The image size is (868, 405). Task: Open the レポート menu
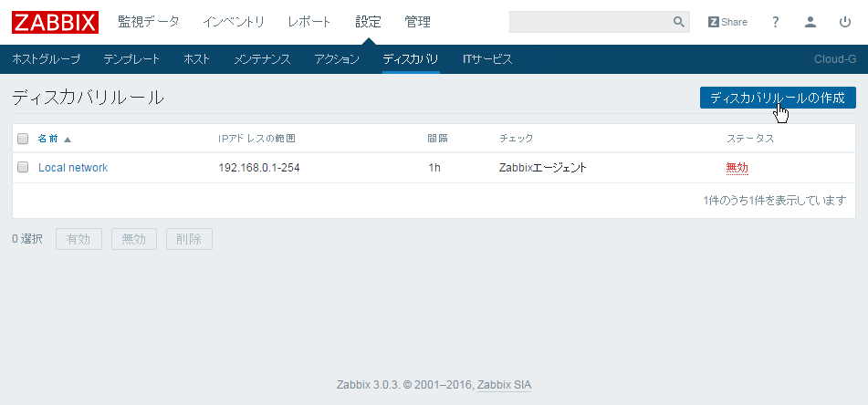(309, 22)
